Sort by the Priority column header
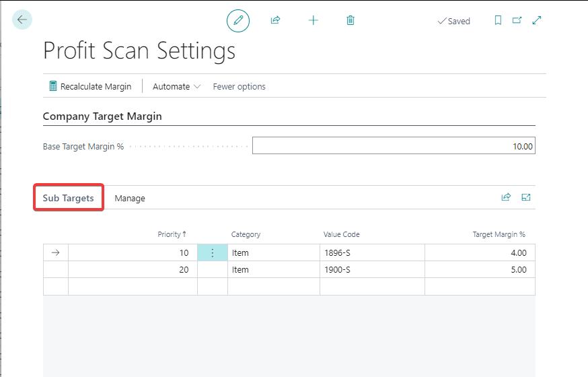Image resolution: width=588 pixels, height=377 pixels. click(x=171, y=234)
